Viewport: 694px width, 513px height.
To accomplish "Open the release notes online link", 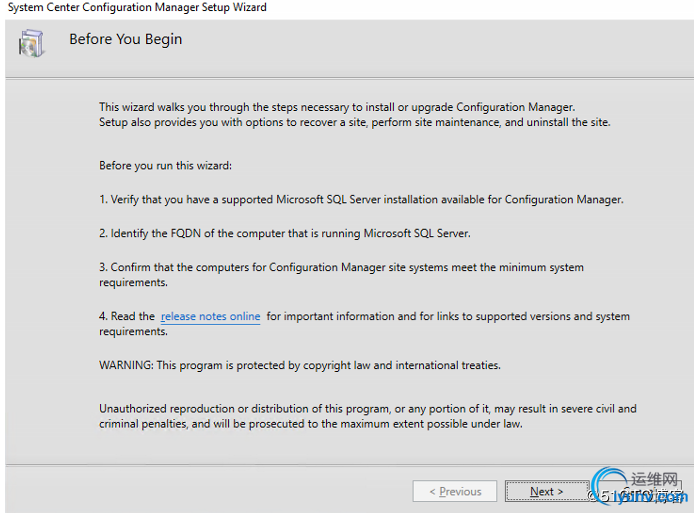I will tap(210, 316).
